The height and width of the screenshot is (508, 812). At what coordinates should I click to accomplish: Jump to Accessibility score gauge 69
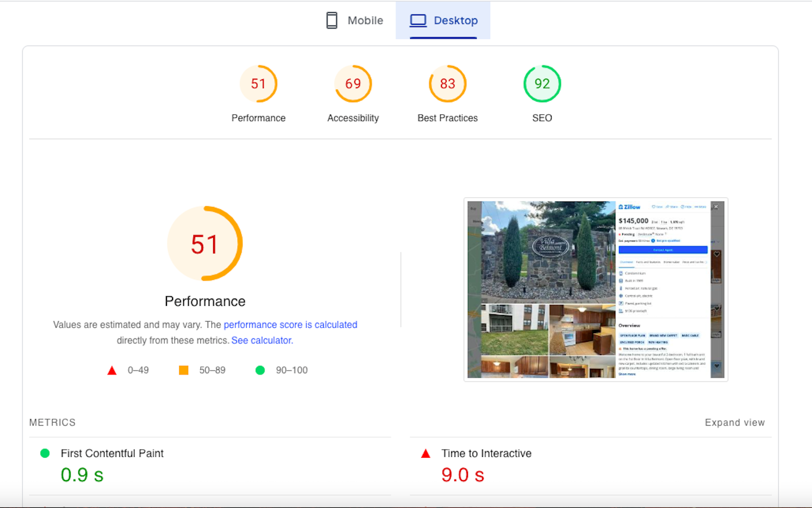353,83
